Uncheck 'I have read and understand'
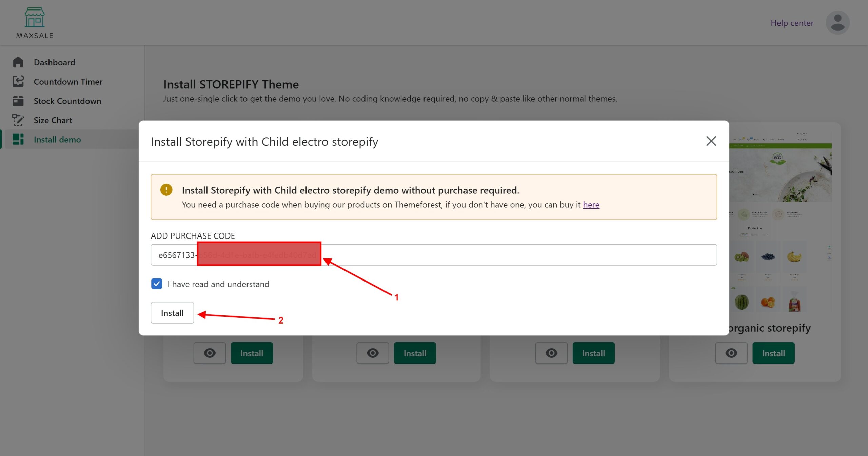Image resolution: width=868 pixels, height=456 pixels. tap(157, 284)
